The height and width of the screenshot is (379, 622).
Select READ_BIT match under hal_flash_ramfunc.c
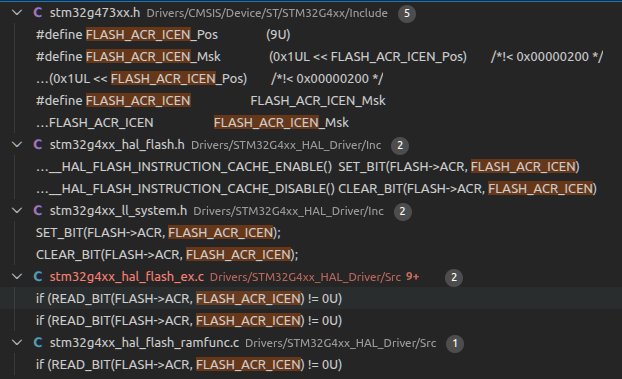coord(189,364)
